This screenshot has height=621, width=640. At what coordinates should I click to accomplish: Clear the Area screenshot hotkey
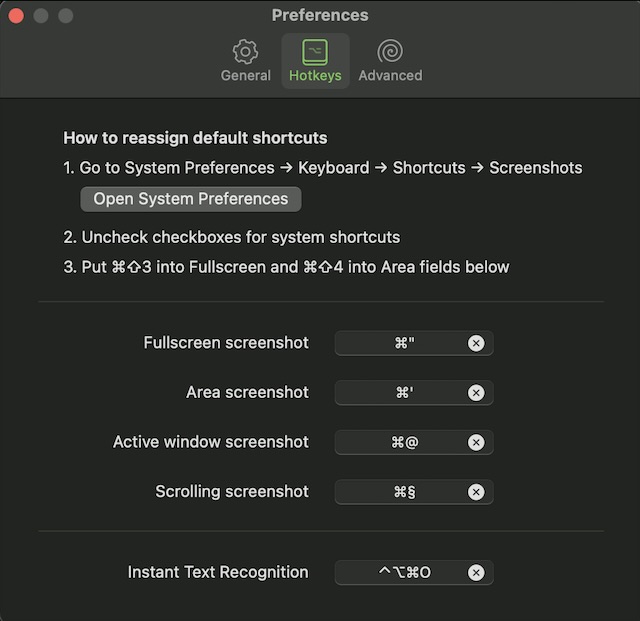point(476,393)
